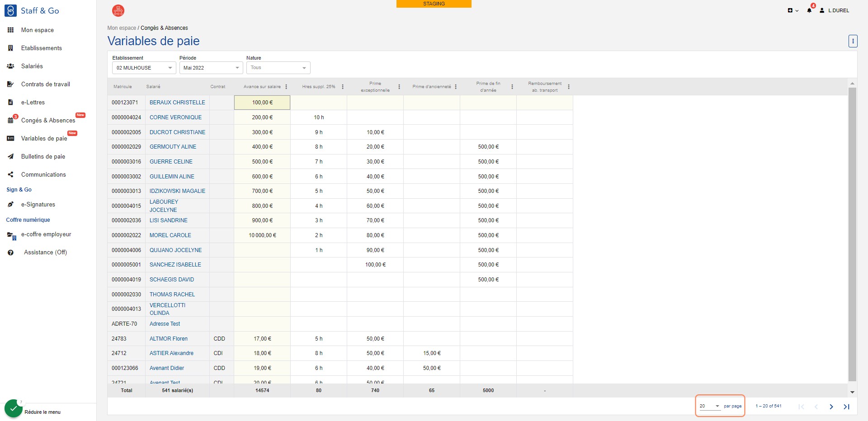The height and width of the screenshot is (421, 868).
Task: Open e-Signatures in sidebar
Action: (38, 205)
